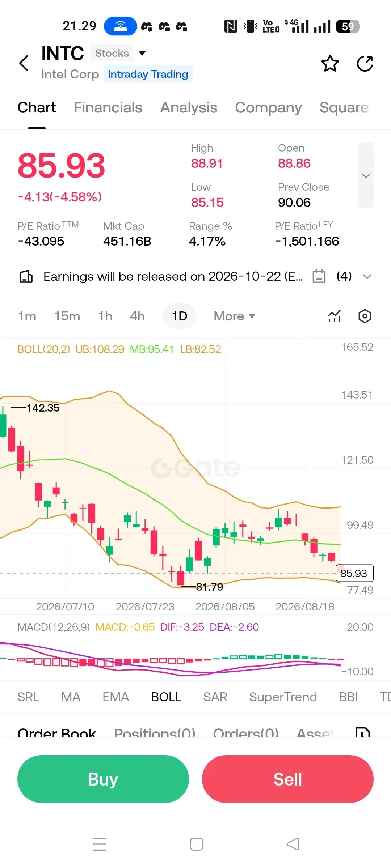The image size is (391, 868).
Task: Select the EMA indicator
Action: 115,697
